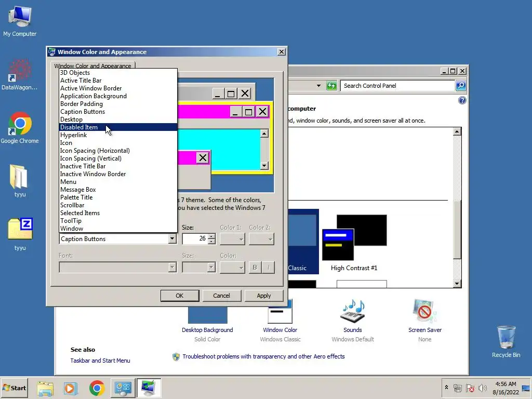Expand the address bar dropdown arrow
This screenshot has width=532, height=399.
318,86
